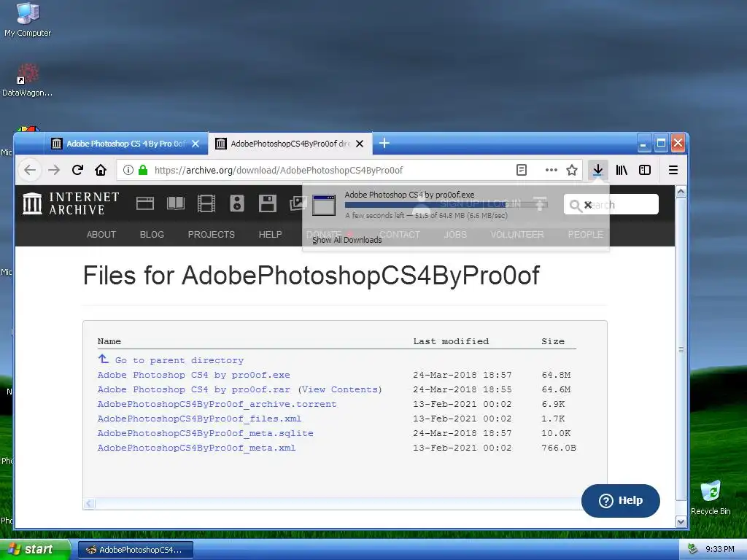Click the forward navigation arrow
The height and width of the screenshot is (560, 747).
point(54,170)
